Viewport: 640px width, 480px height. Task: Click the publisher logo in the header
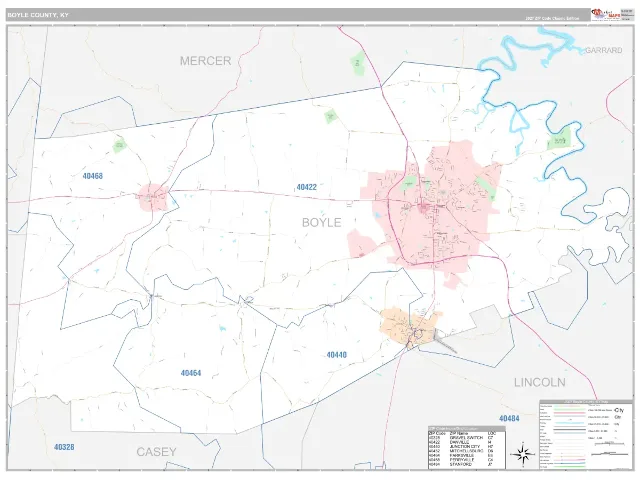point(606,15)
